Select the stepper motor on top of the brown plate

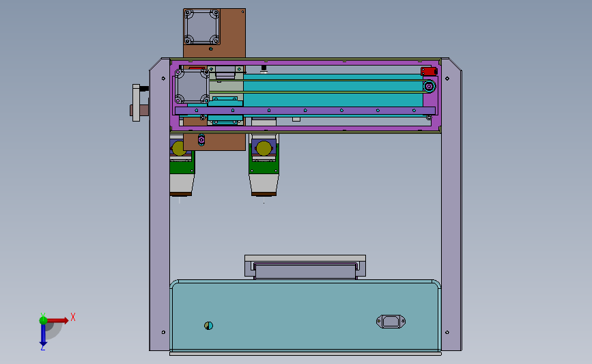click(x=201, y=27)
